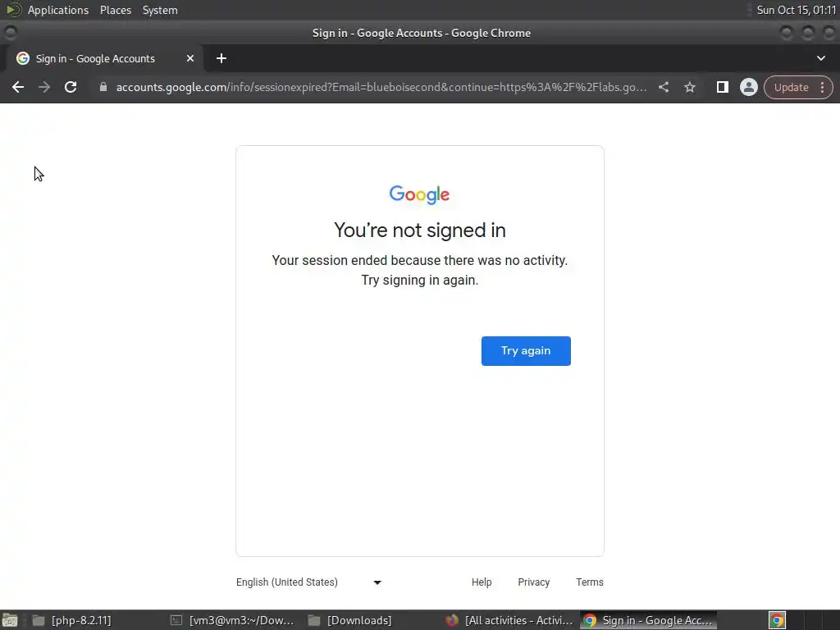Click the Google favicon on the tab
Viewport: 840px width, 630px height.
(x=22, y=58)
